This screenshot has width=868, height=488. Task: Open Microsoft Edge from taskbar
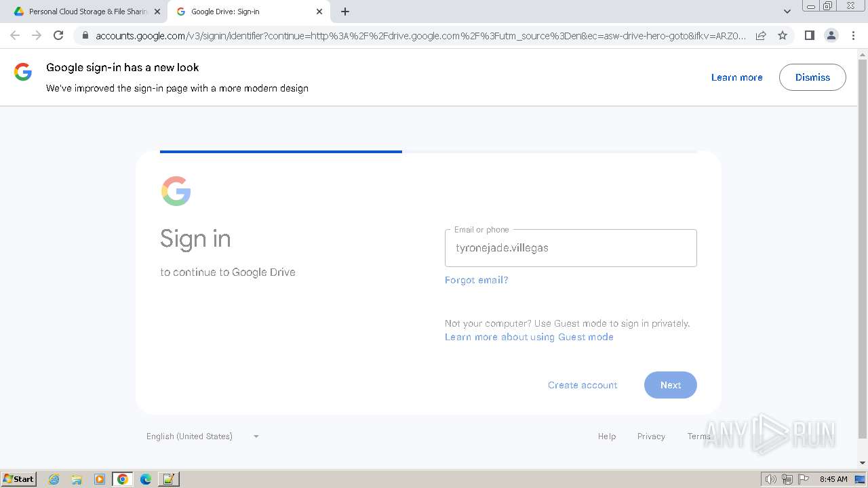[146, 479]
